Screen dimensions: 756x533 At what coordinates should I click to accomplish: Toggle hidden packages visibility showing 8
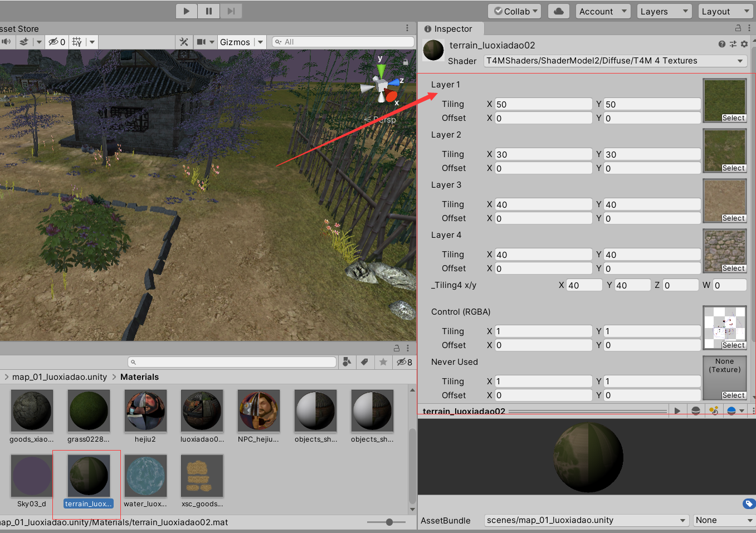404,362
